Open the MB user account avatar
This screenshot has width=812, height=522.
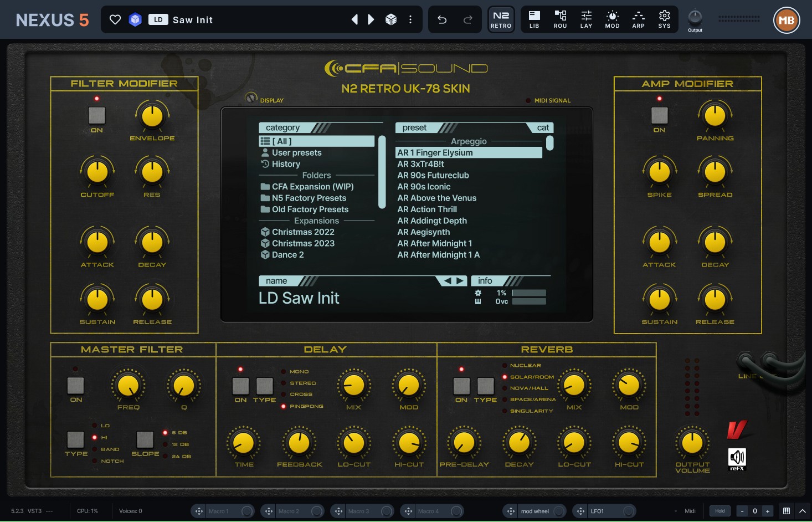point(787,21)
